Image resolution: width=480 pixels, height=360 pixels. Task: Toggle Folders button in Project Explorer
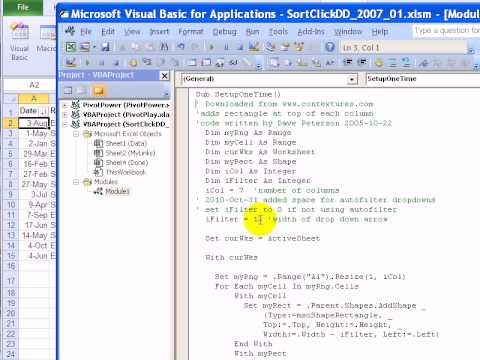tap(99, 90)
